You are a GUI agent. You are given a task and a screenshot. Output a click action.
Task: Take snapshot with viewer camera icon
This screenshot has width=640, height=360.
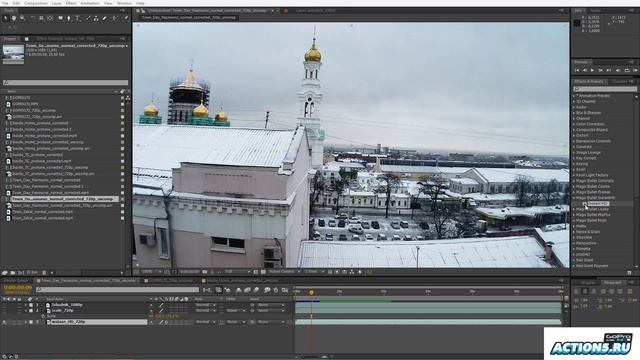205,271
